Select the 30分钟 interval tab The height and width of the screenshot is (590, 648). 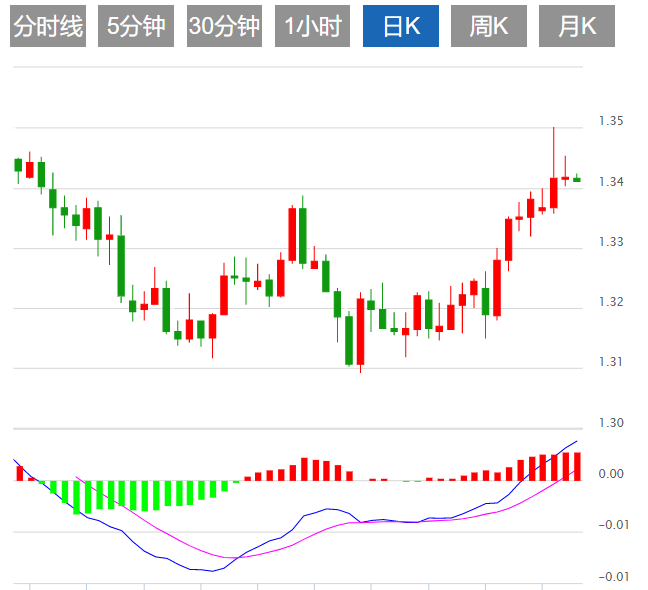point(224,26)
